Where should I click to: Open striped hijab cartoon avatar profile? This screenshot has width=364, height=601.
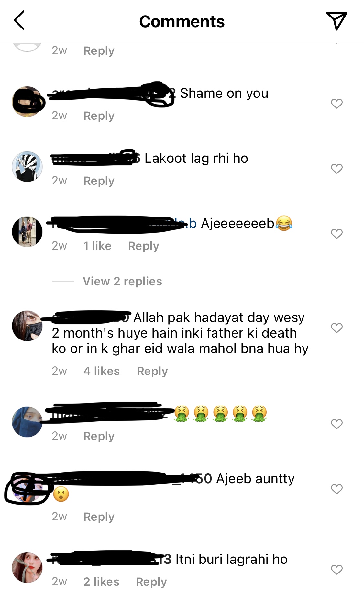click(x=27, y=167)
